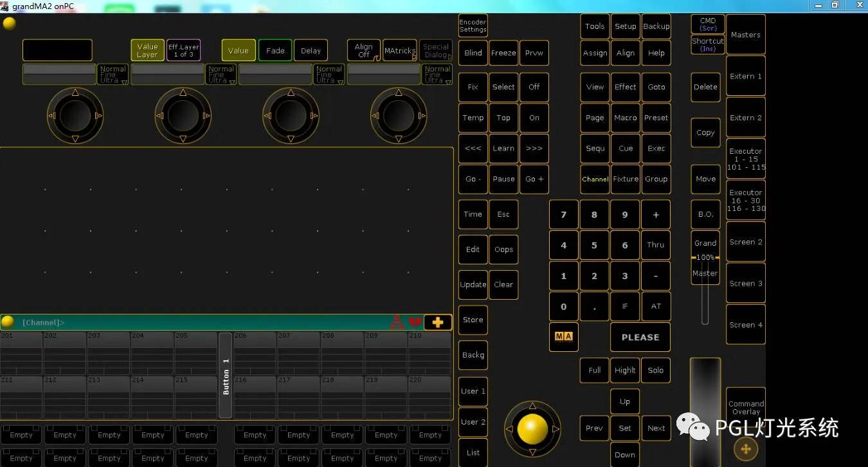The image size is (868, 467).
Task: Click the Shortcut (Ins) button
Action: tap(708, 44)
